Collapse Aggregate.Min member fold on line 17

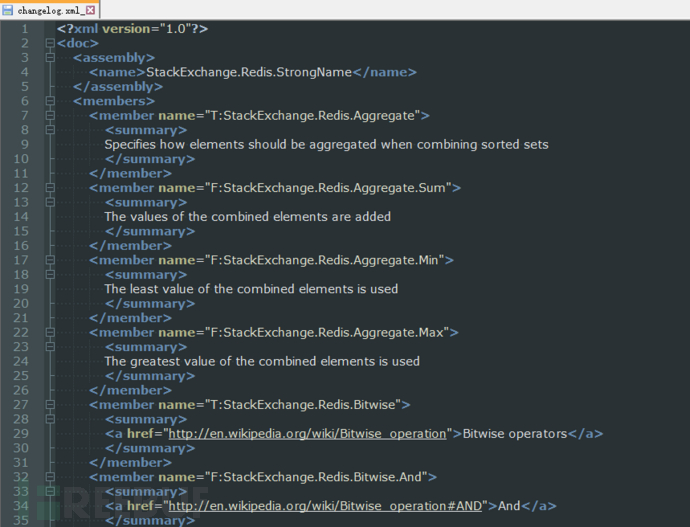(x=50, y=260)
